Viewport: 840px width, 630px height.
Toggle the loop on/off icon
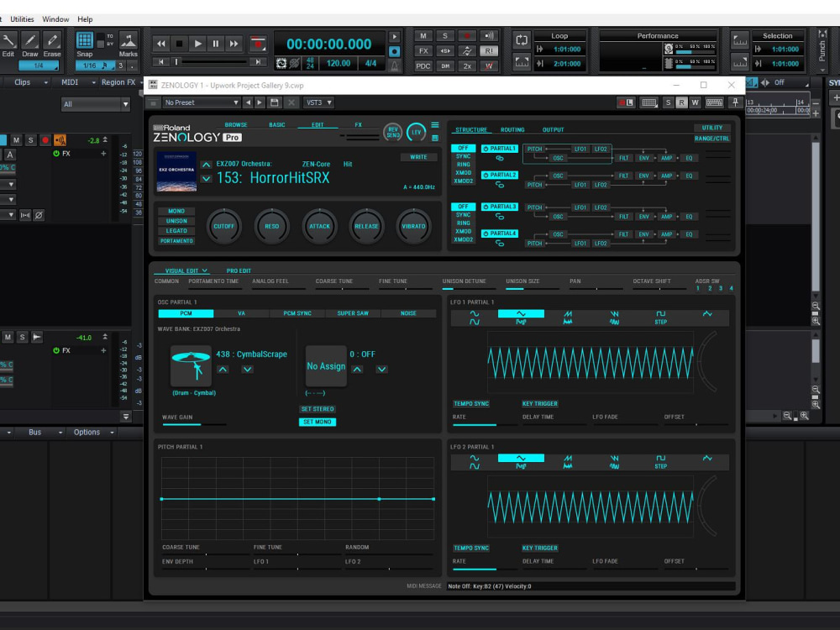click(x=522, y=39)
